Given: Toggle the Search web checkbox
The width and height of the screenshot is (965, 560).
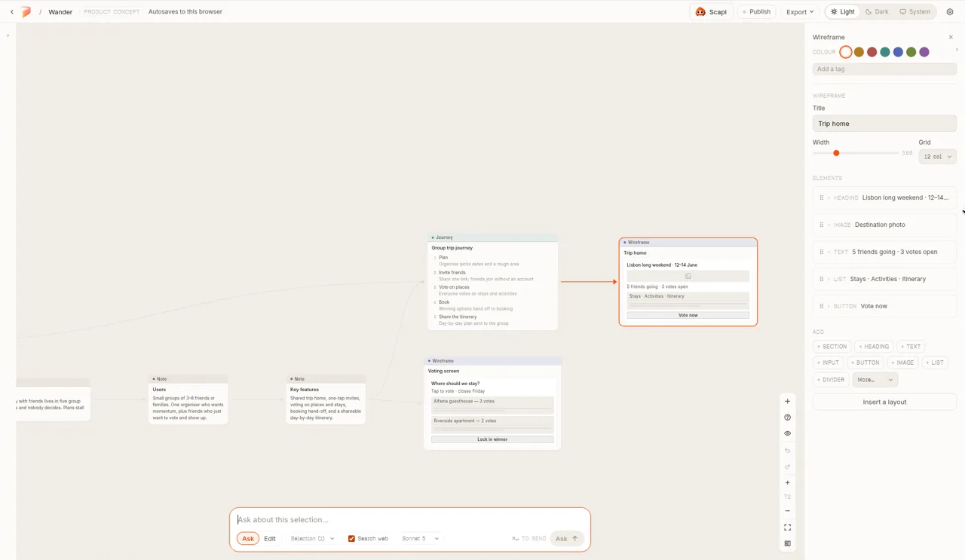Looking at the screenshot, I should (x=351, y=538).
